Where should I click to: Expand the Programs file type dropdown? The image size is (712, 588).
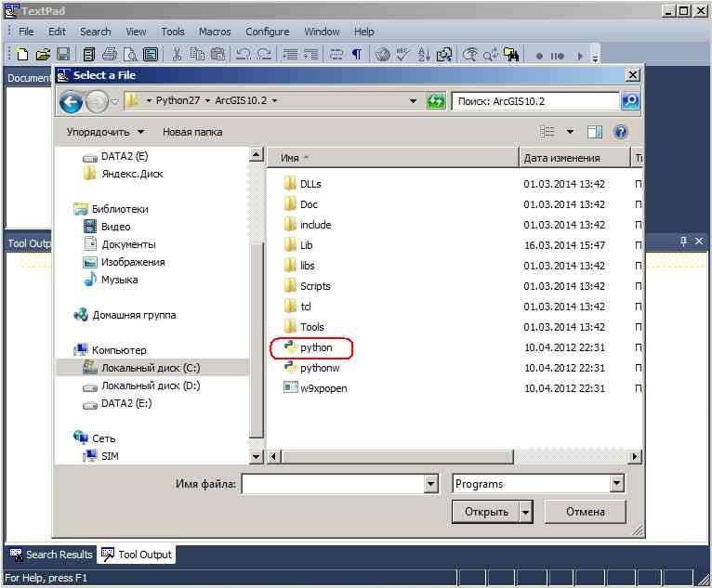pos(615,484)
